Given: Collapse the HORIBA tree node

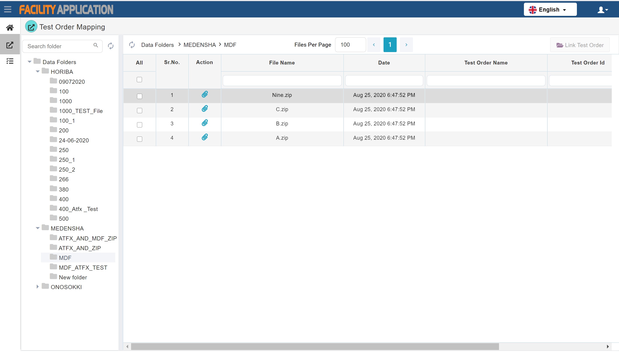Looking at the screenshot, I should coord(38,72).
